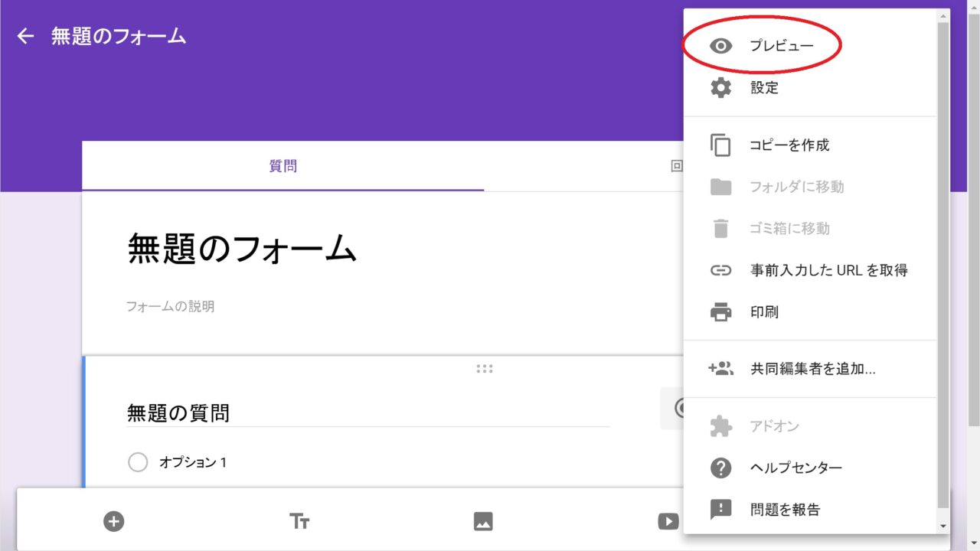Open プレビュー from the menu
Image resolution: width=980 pixels, height=551 pixels.
pos(781,46)
